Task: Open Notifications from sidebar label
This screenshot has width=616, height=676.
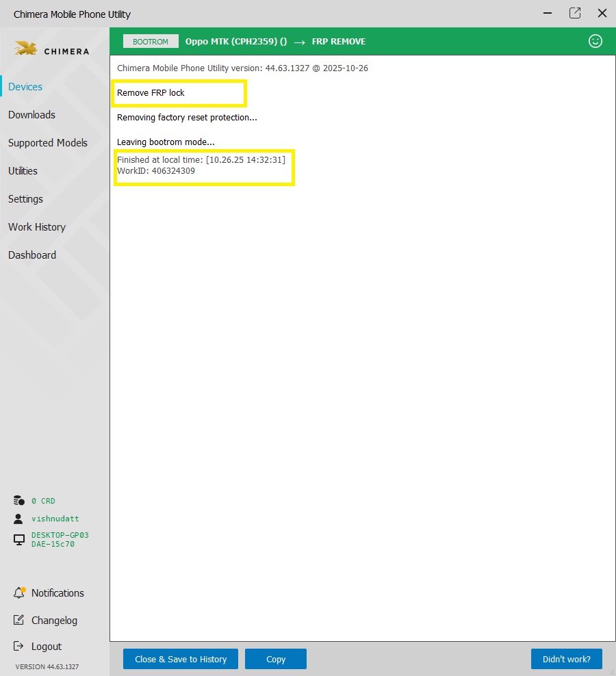Action: pyautogui.click(x=57, y=593)
